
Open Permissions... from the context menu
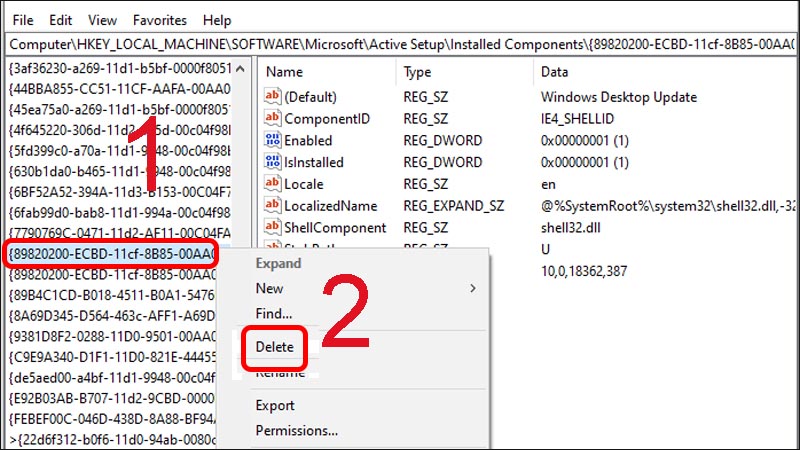(296, 431)
